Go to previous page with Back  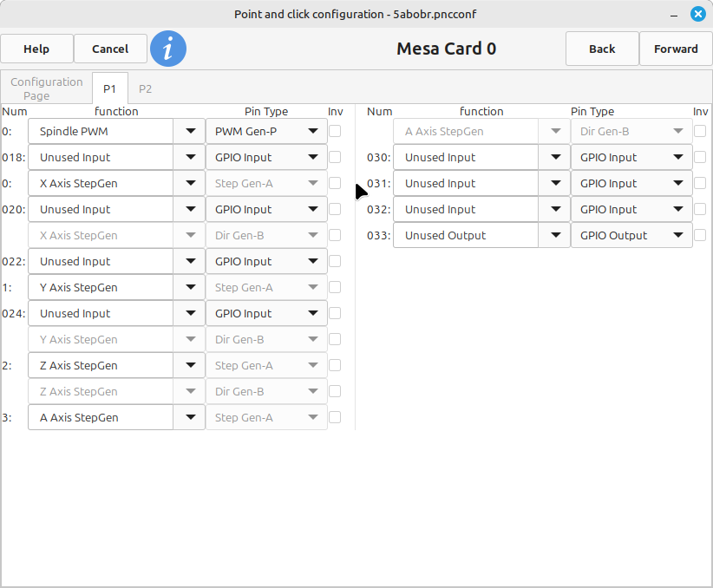coord(602,49)
